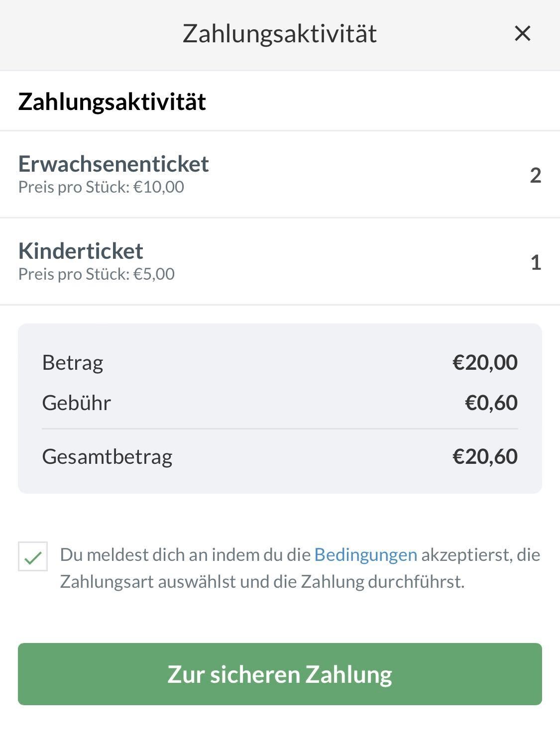
Task: Click the €0,60 fee amount
Action: pyautogui.click(x=491, y=403)
